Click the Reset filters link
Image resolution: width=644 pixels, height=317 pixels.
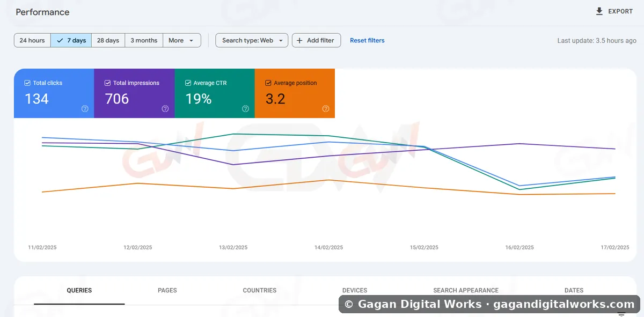coord(367,40)
